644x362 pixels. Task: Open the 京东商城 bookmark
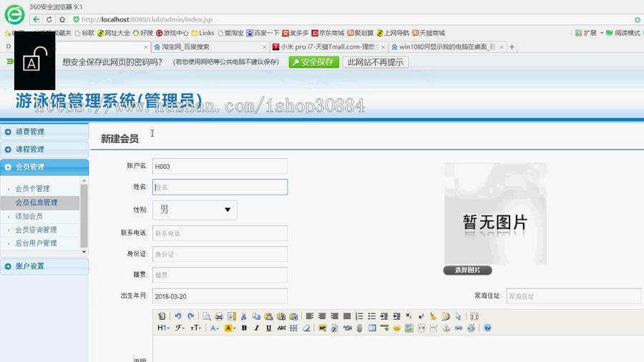click(x=328, y=33)
